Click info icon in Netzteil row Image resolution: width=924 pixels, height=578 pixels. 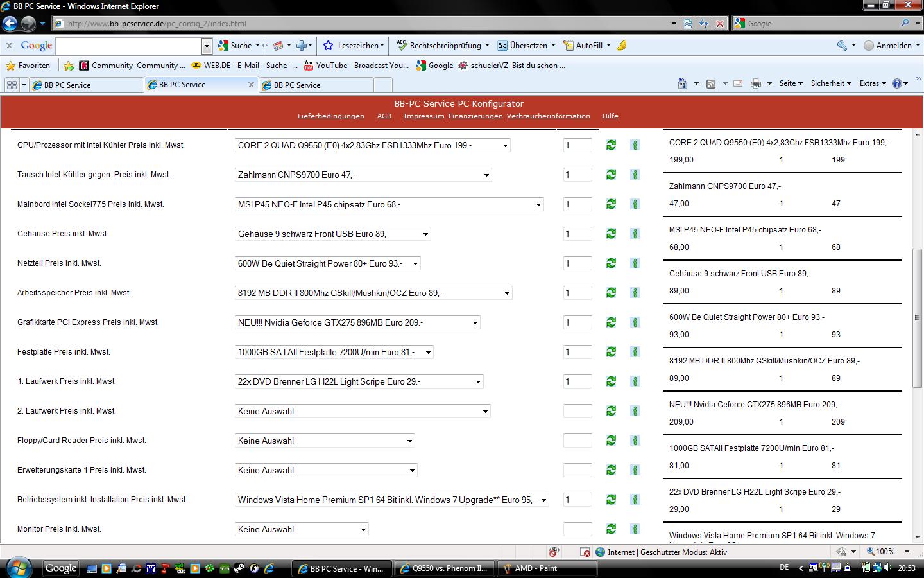pos(635,263)
